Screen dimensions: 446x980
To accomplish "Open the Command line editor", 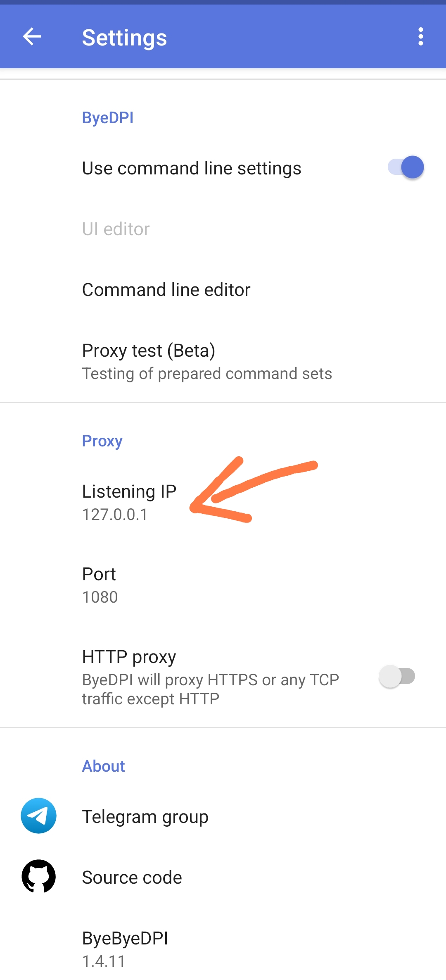I will (x=166, y=290).
